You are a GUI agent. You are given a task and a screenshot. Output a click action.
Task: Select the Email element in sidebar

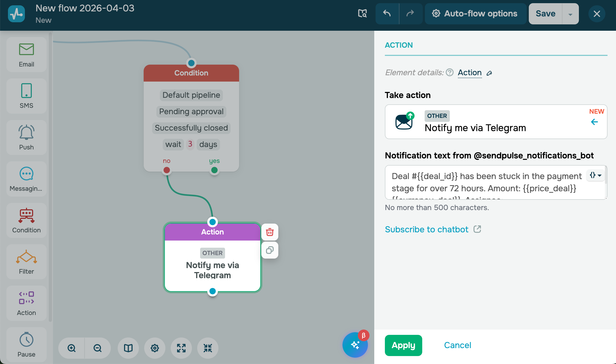coord(27,55)
